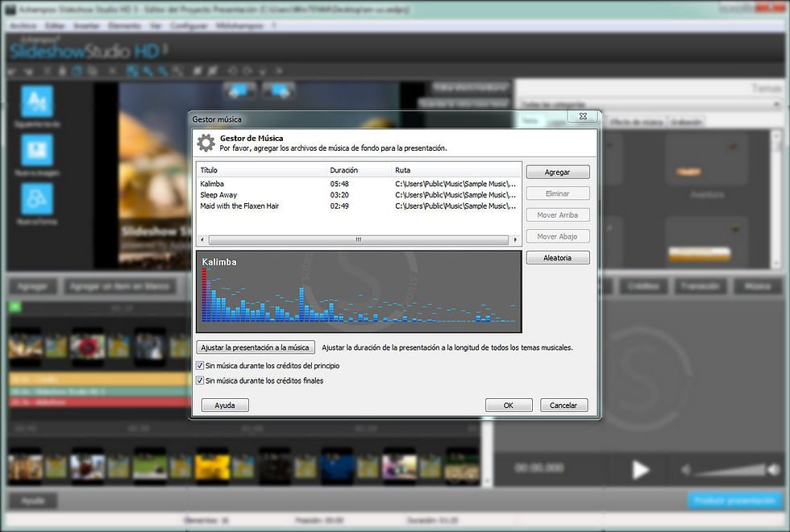Click the loud speaker icon beside volume slider
The height and width of the screenshot is (532, 790).
click(774, 470)
